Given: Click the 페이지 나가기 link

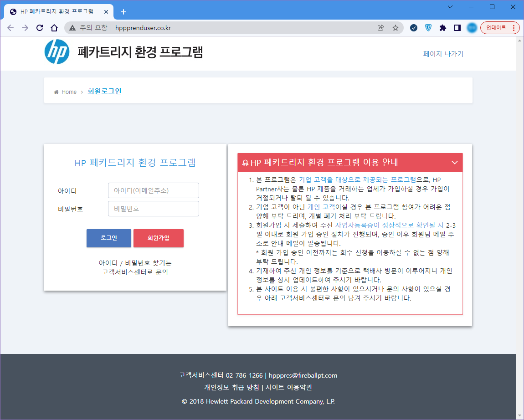Looking at the screenshot, I should pos(443,54).
